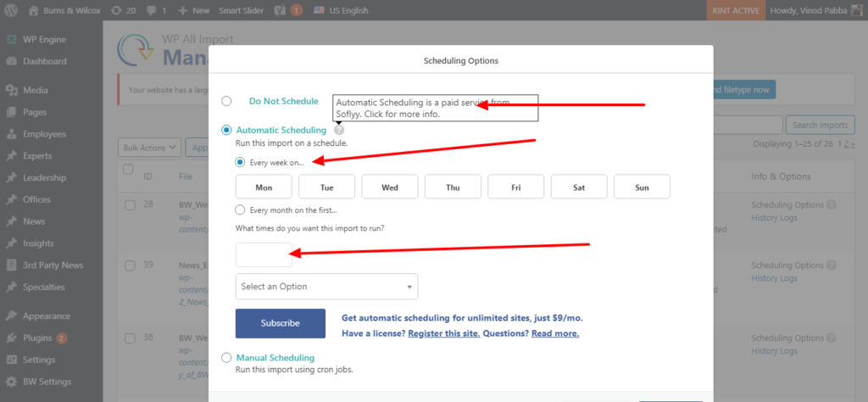Open the WordPress logo menu
This screenshot has height=402, width=868.
[12, 10]
